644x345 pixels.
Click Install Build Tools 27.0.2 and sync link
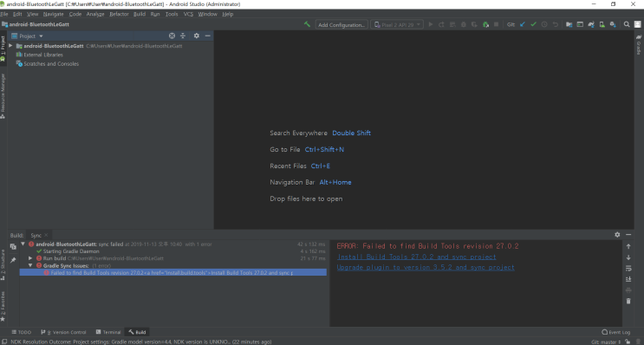click(x=416, y=257)
